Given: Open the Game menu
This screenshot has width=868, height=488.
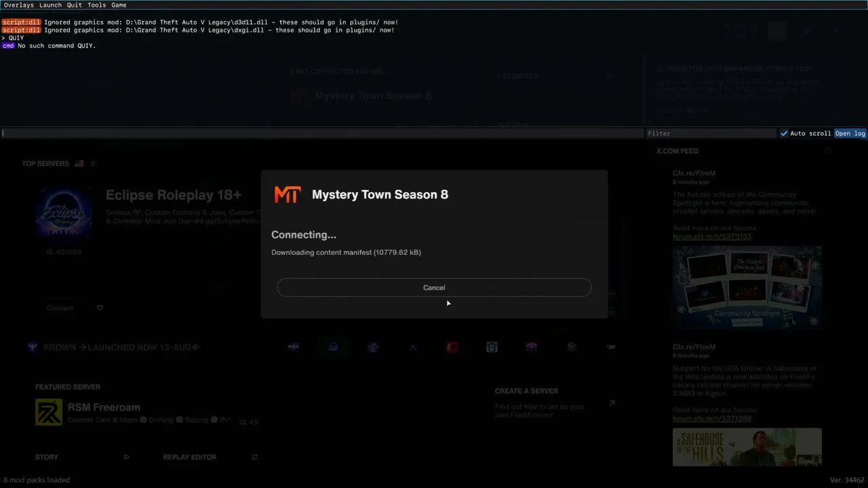Looking at the screenshot, I should (x=119, y=5).
